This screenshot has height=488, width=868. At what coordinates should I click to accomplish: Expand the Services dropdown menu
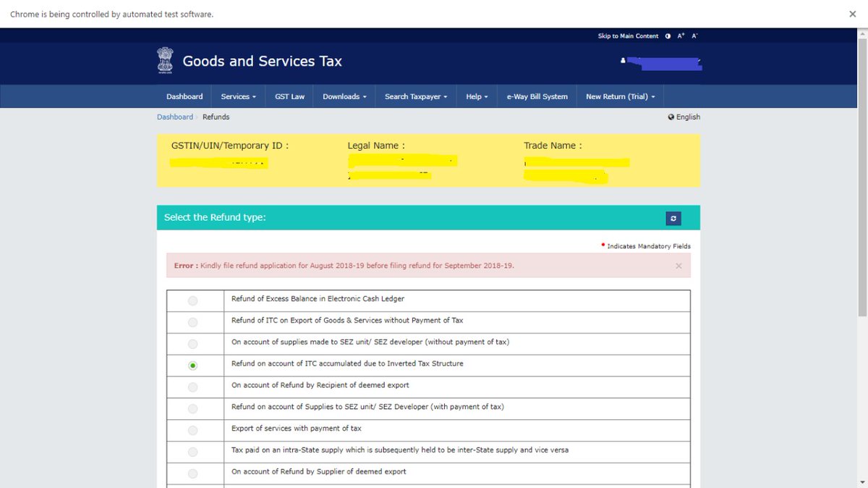239,96
